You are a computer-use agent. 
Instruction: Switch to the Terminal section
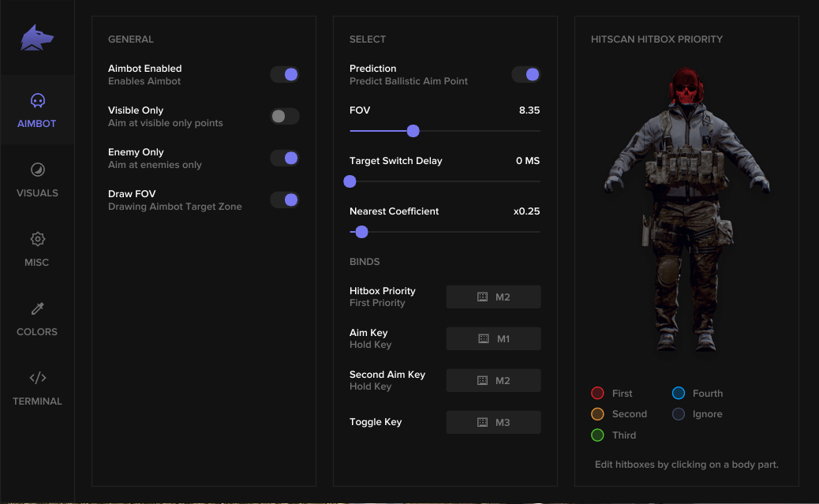click(x=37, y=390)
